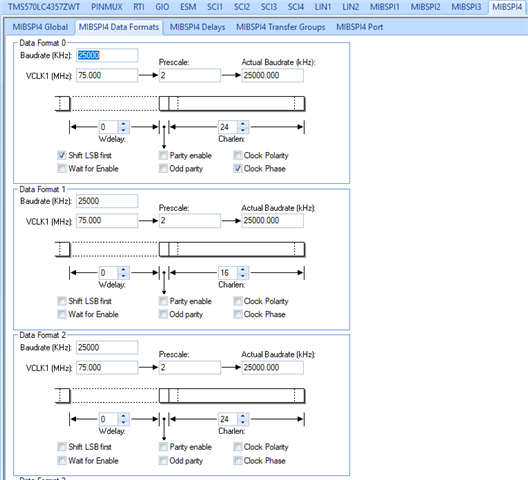This screenshot has width=528, height=480.
Task: Open the MIBSPI4 Global subtab
Action: coord(40,27)
